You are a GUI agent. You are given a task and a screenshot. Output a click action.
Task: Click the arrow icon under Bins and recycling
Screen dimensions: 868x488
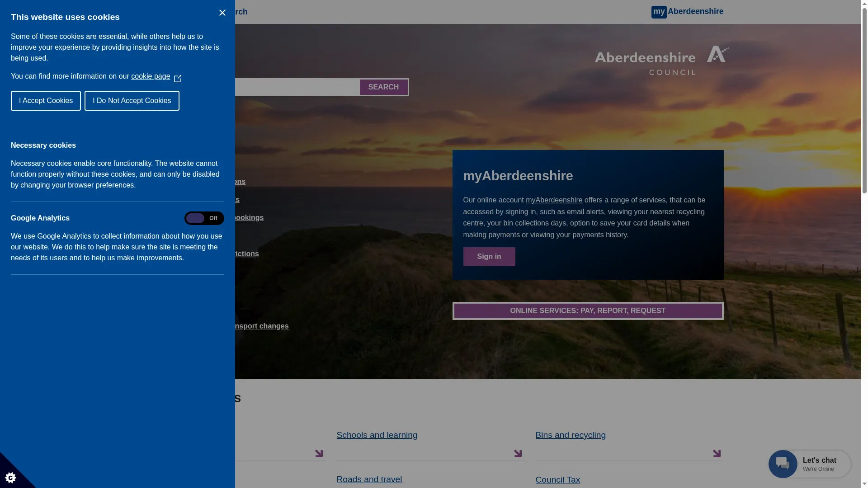pyautogui.click(x=717, y=453)
